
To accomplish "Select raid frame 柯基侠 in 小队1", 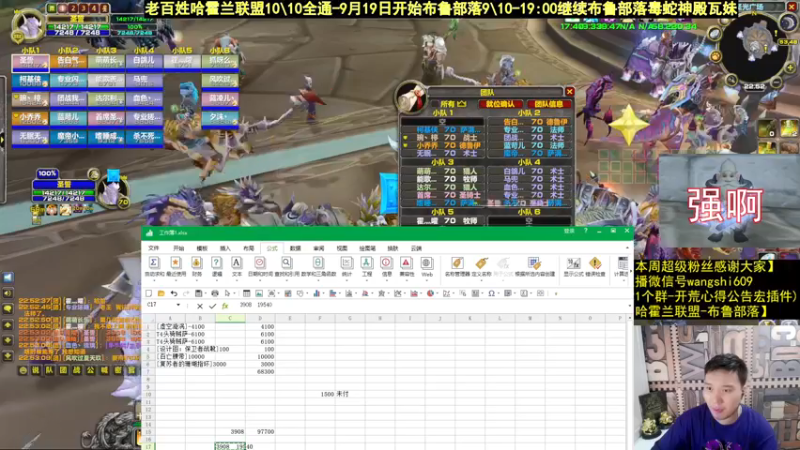I will pyautogui.click(x=31, y=80).
